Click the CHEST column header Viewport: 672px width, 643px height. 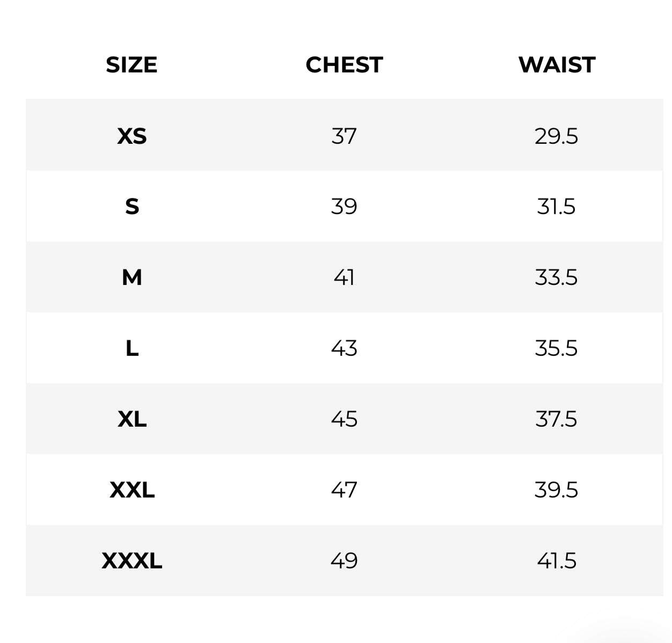344,65
